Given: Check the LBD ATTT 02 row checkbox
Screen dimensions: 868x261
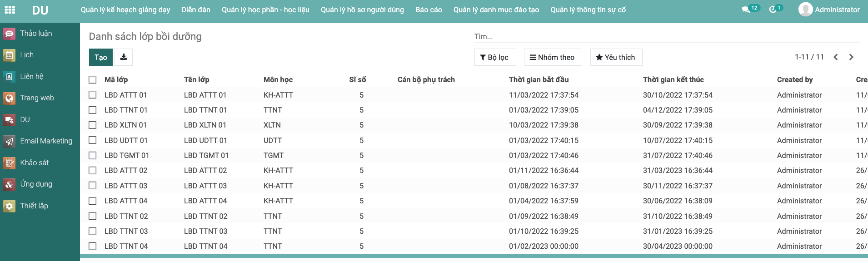Looking at the screenshot, I should tap(93, 171).
